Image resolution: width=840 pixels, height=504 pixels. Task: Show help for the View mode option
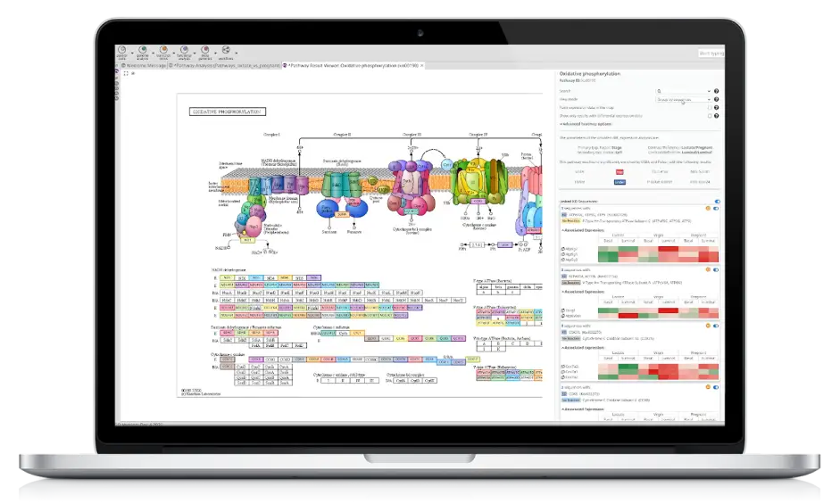[716, 99]
